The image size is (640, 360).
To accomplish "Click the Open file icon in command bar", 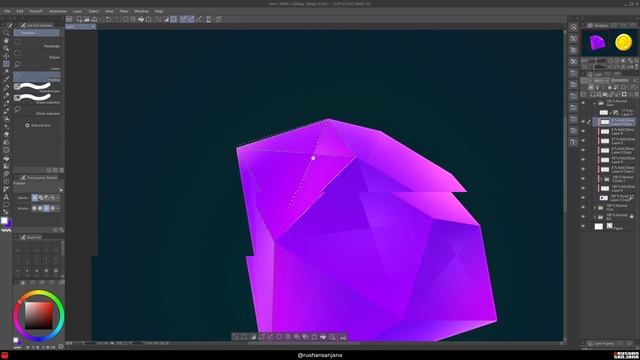I will pos(87,19).
